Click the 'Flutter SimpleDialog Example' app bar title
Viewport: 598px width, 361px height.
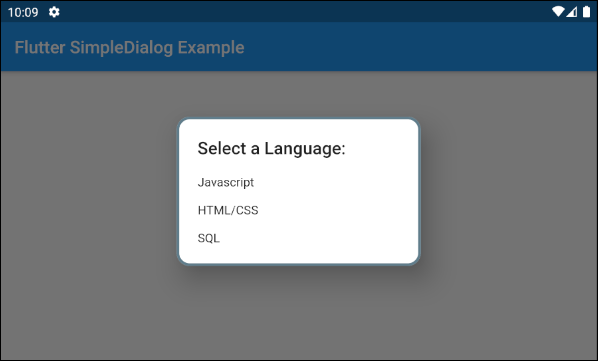click(129, 48)
